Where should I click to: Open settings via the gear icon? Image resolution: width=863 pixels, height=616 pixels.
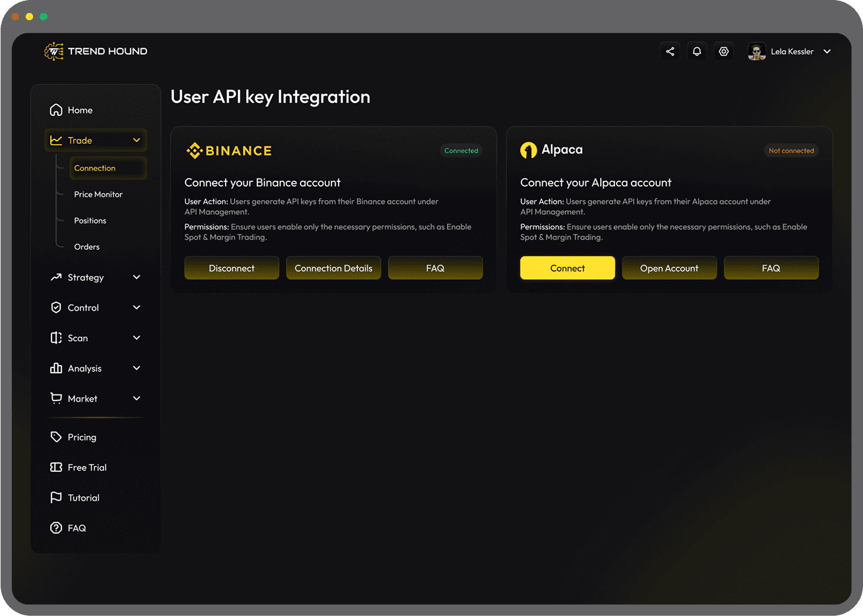pos(724,51)
